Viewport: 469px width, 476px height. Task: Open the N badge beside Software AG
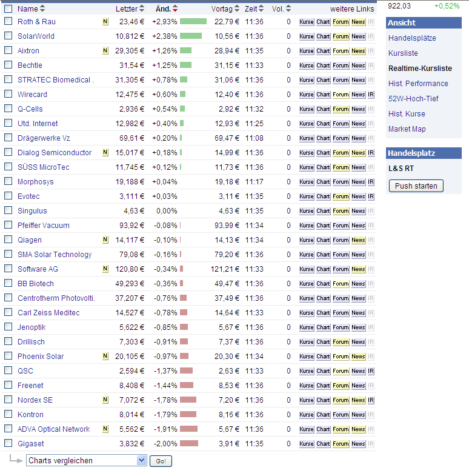(x=105, y=269)
